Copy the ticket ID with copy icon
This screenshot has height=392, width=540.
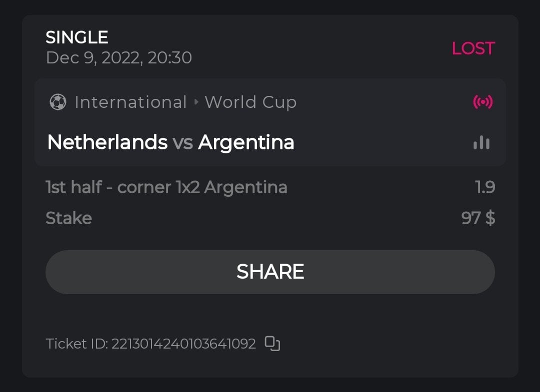272,344
